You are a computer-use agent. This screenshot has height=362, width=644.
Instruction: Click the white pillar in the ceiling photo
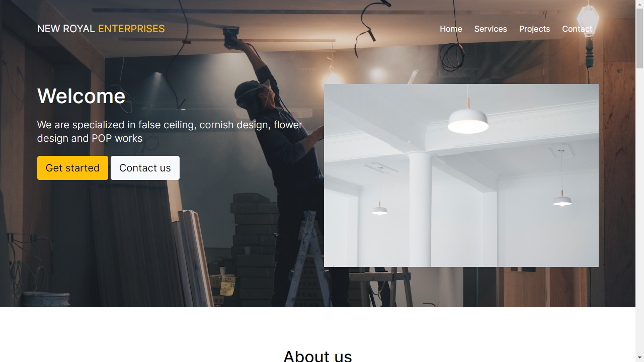(419, 209)
